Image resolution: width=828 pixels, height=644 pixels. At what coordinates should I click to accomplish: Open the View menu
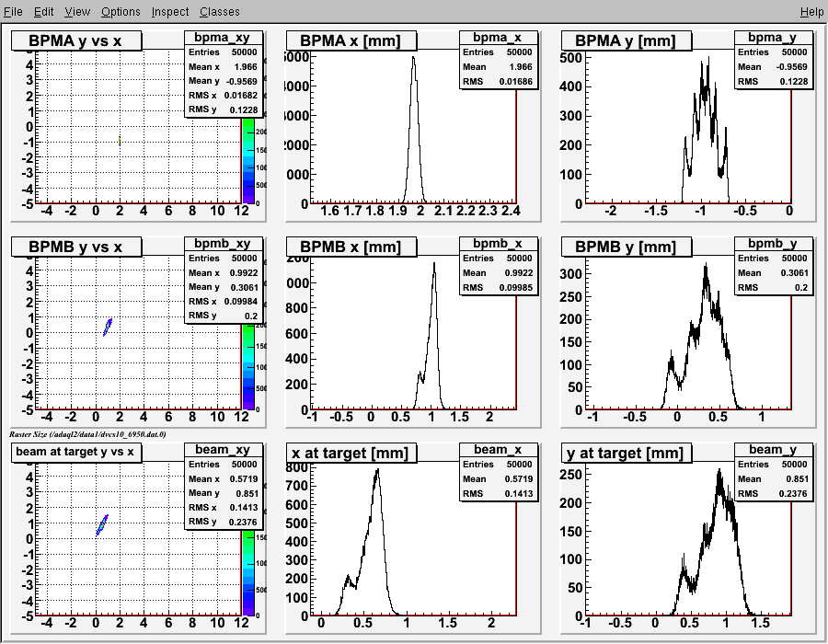[77, 12]
